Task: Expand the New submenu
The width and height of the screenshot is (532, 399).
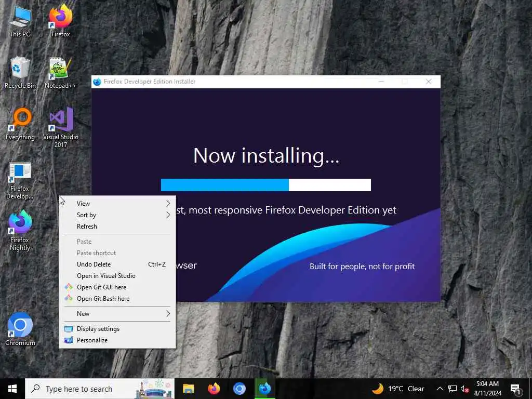Action: (x=117, y=313)
